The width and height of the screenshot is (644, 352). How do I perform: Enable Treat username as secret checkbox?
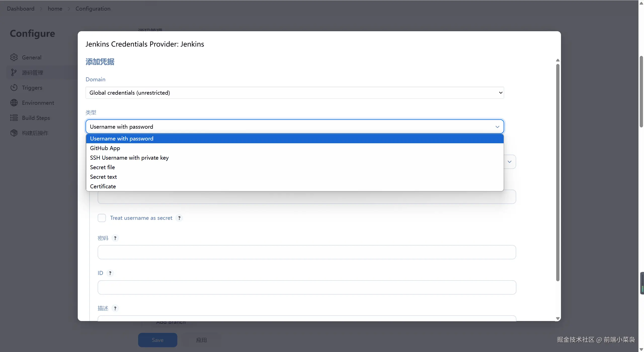[x=102, y=218]
